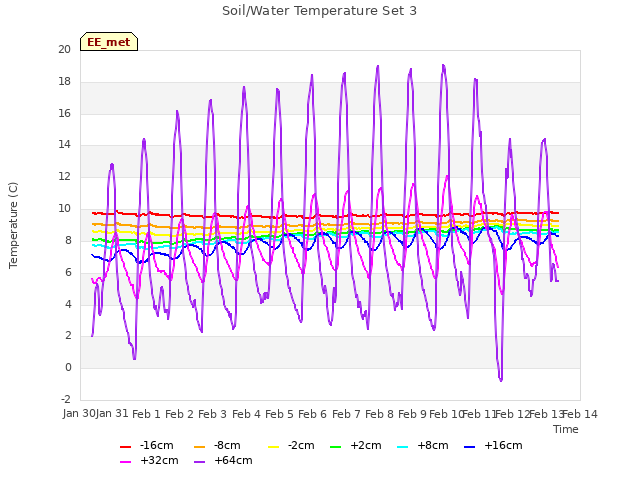640x480 pixels.
Task: Click the Feb 13 x-axis label
Action: (x=546, y=414)
